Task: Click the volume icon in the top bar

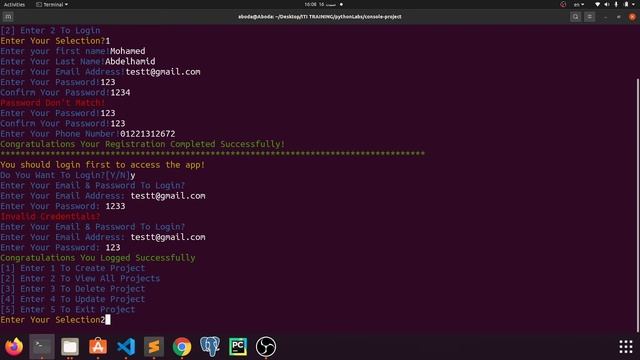Action: click(x=607, y=4)
